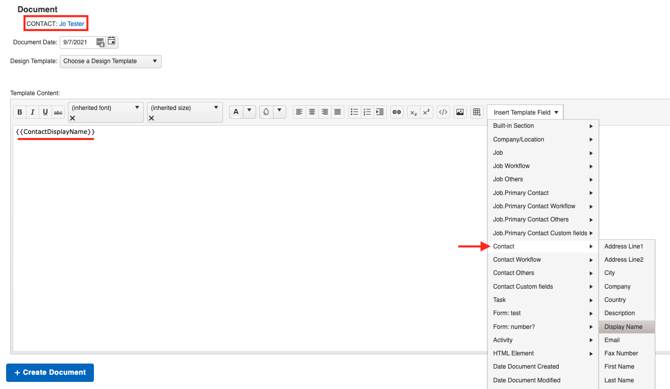Screen dimensions: 670x389
Task: Open the font color dropdown arrow
Action: pyautogui.click(x=249, y=111)
